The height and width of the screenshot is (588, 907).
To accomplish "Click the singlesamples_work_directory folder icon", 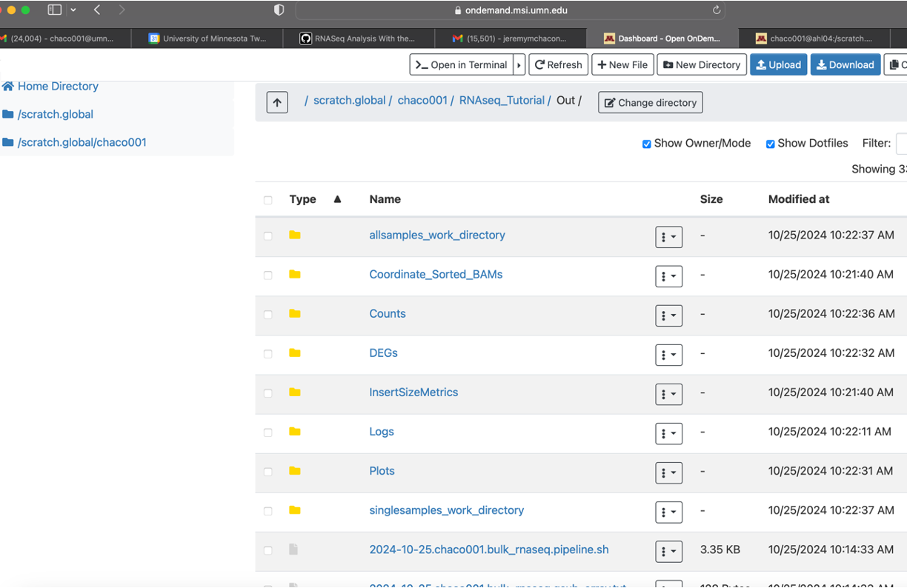I will pos(295,510).
